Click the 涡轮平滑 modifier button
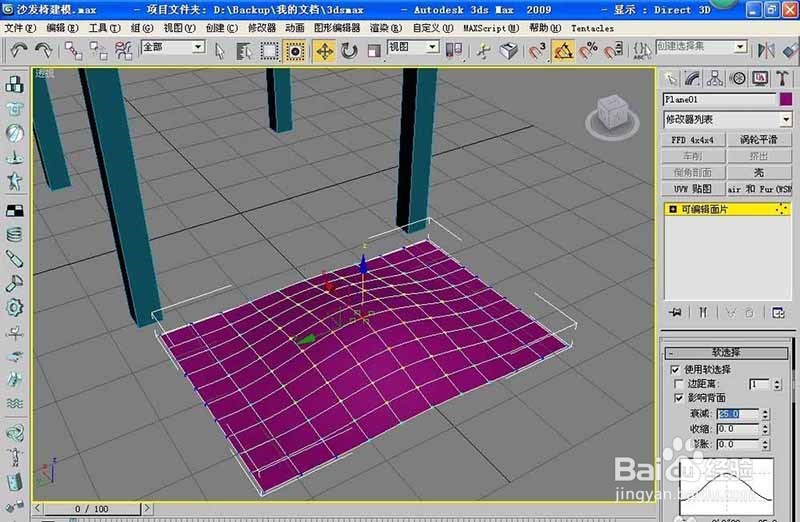800x522 pixels. (x=759, y=140)
